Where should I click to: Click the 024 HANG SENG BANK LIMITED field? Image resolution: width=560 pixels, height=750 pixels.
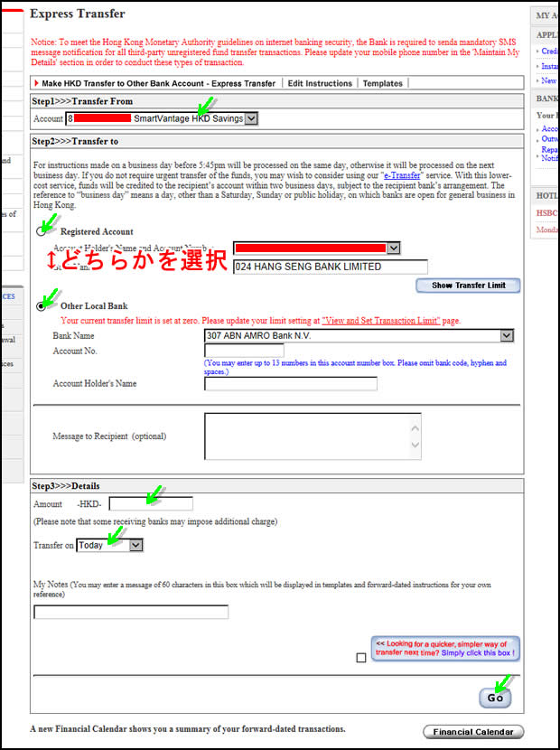pyautogui.click(x=331, y=267)
